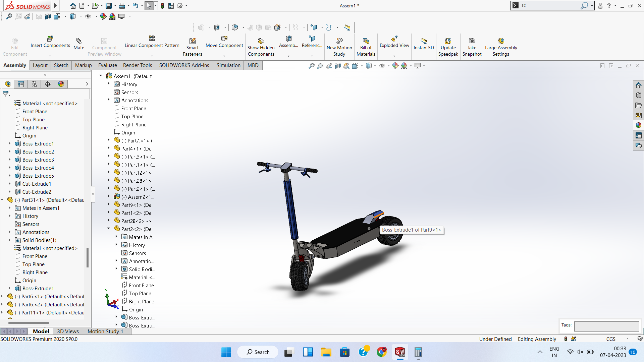Click Large Assembly Settings button
The image size is (644, 362).
[x=501, y=41]
